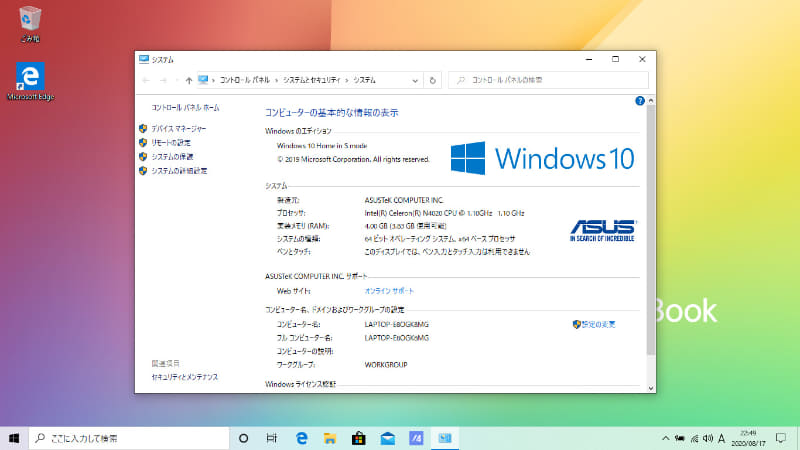The image size is (800, 450).
Task: Open コントロール パネル ホーム link
Action: (185, 108)
